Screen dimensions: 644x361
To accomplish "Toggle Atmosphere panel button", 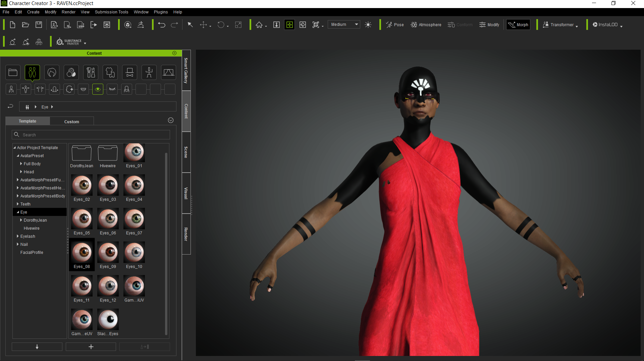I will (x=426, y=25).
